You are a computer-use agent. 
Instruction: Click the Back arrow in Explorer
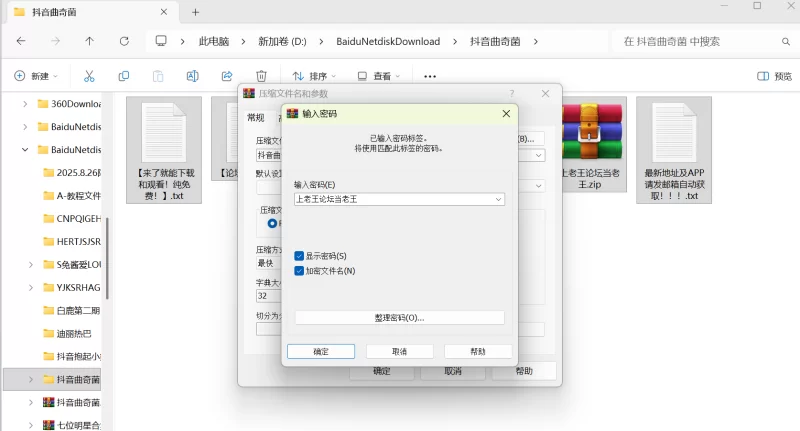tap(21, 41)
